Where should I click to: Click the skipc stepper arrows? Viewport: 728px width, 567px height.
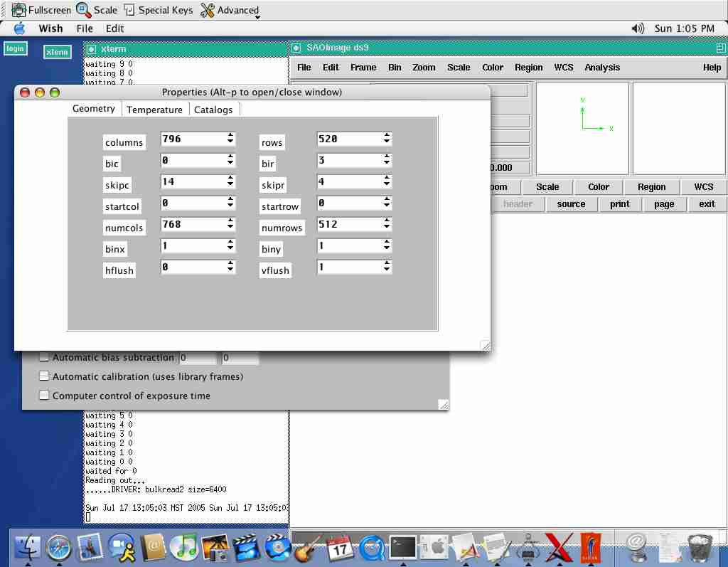[x=230, y=181]
